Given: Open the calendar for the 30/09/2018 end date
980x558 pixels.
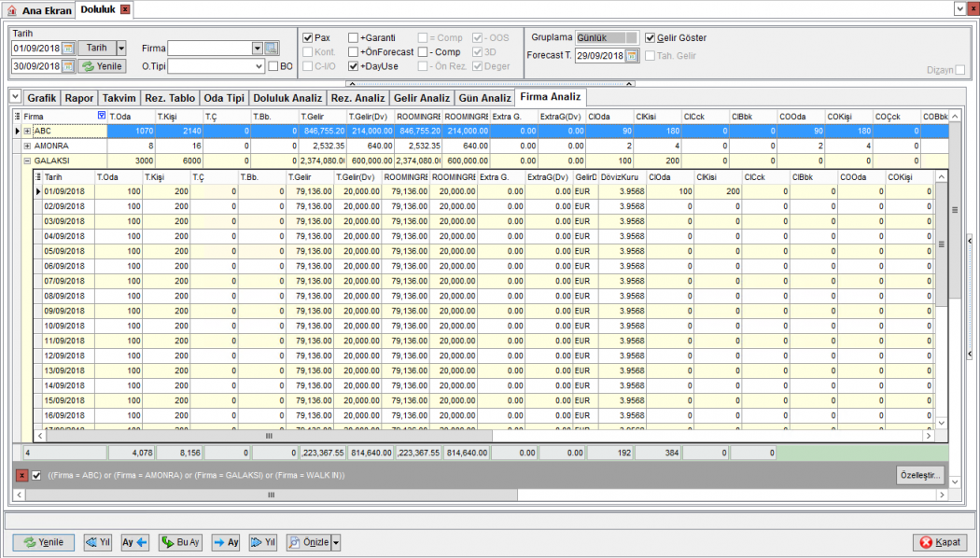Looking at the screenshot, I should point(69,66).
